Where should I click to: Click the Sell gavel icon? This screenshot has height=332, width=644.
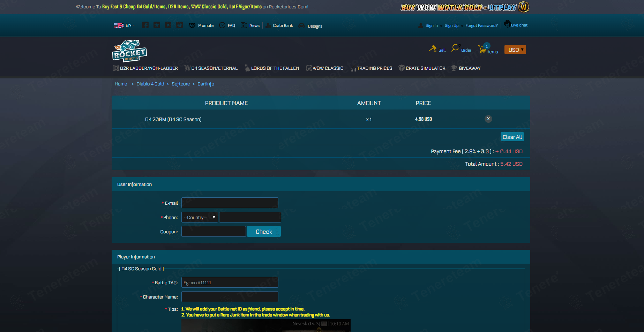click(433, 48)
